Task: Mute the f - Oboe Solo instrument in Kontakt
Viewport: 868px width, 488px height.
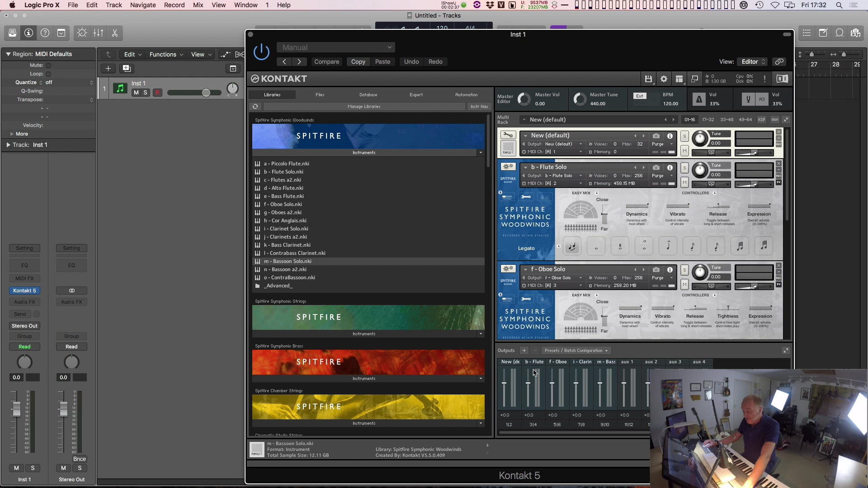Action: point(684,285)
